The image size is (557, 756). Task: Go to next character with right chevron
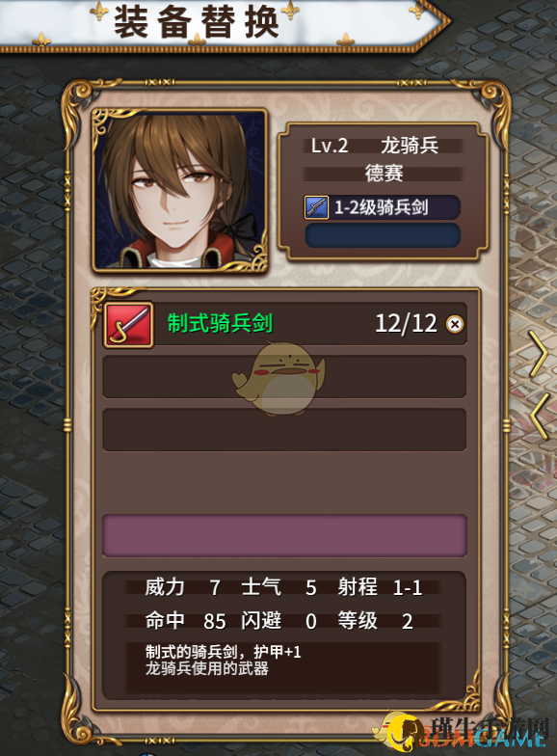pyautogui.click(x=538, y=353)
